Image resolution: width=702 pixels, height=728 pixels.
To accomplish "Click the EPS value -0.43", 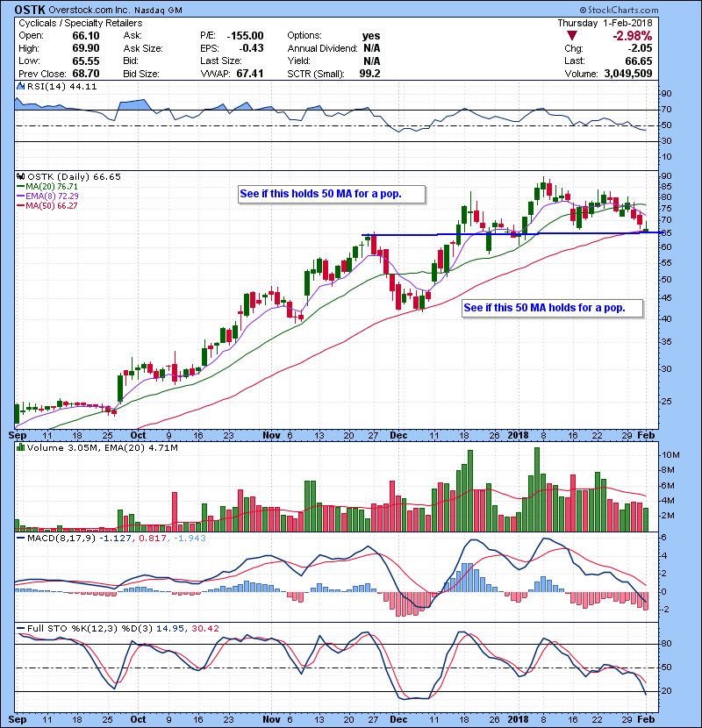I will 251,48.
